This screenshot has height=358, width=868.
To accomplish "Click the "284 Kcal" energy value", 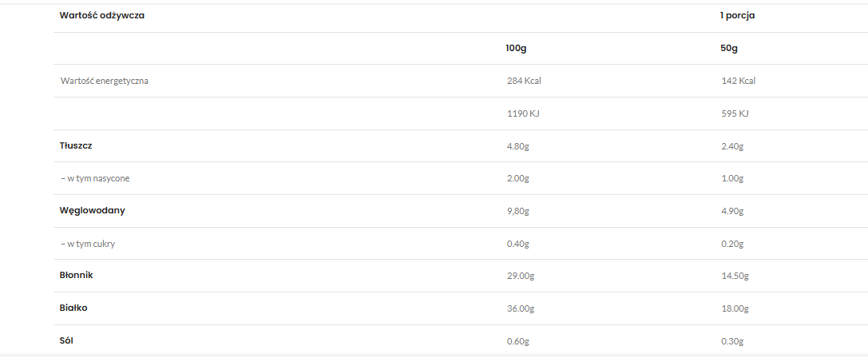I will coord(524,81).
